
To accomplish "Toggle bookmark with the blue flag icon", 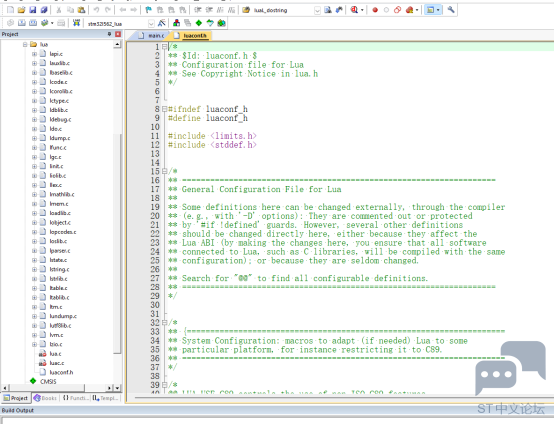I will [148, 10].
